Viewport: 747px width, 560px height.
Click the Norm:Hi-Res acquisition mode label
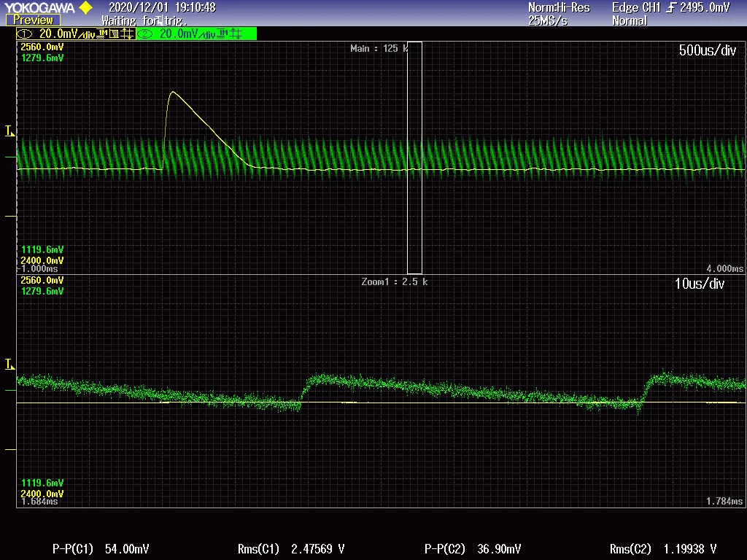coord(559,7)
